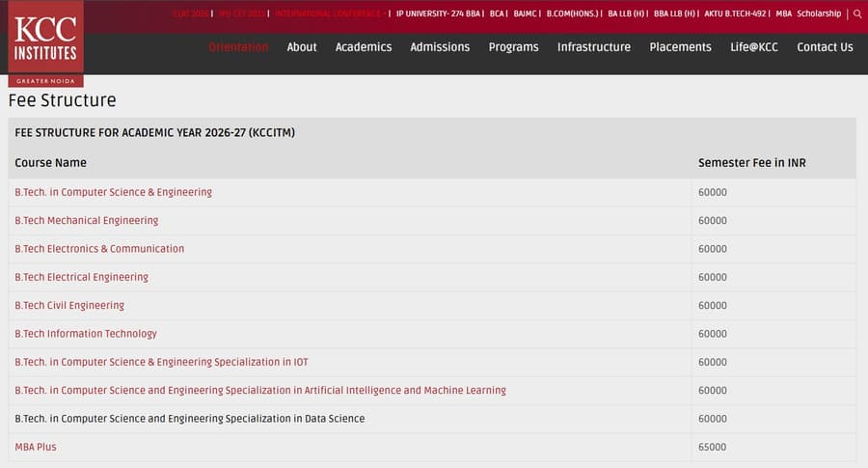Open the MBA Plus course link
The width and height of the screenshot is (868, 468).
coord(36,447)
